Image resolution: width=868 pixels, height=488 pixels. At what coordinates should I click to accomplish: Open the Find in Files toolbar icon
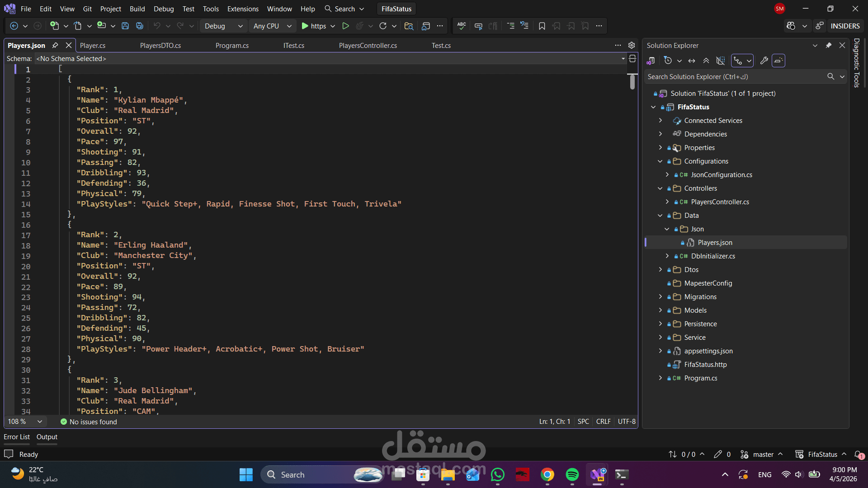[409, 26]
